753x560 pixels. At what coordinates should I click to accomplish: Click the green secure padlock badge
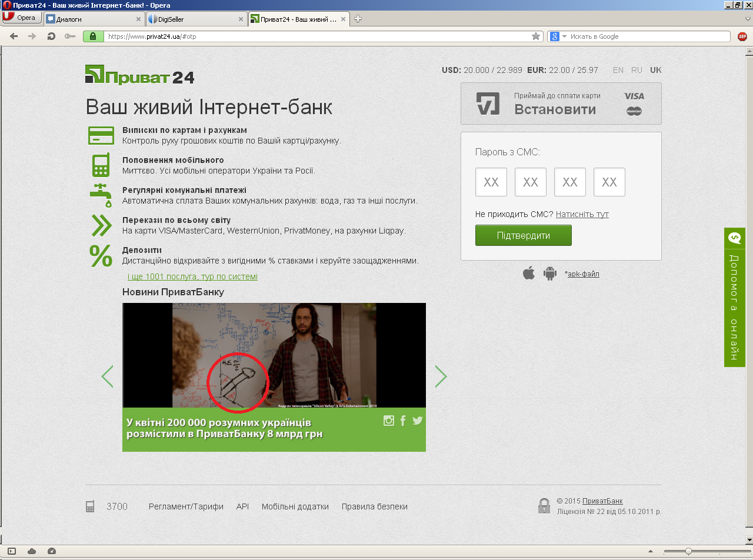pyautogui.click(x=94, y=36)
